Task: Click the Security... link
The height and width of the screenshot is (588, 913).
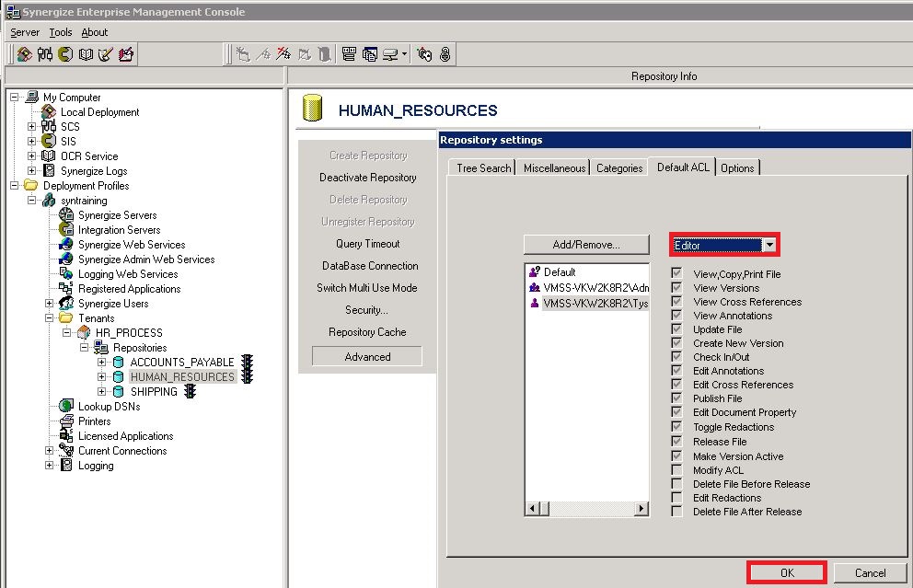Action: click(366, 310)
